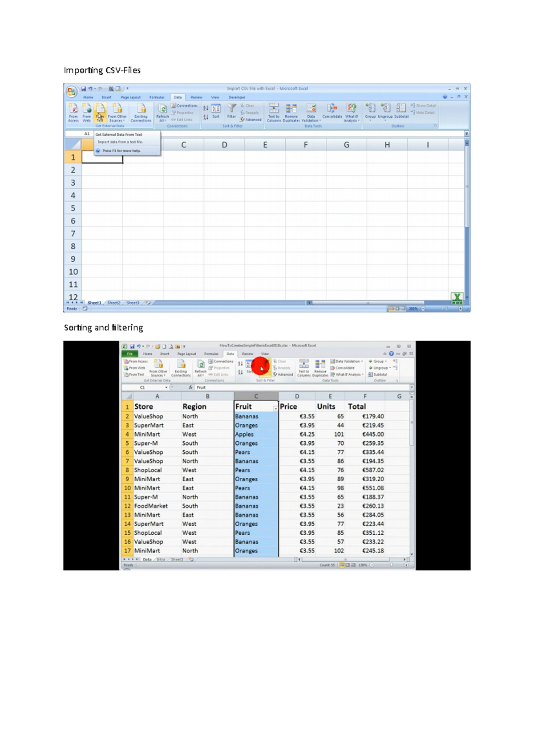Click Sort Z to A in Import CSV window
Viewport: 534px width, 756px height.
[x=206, y=117]
